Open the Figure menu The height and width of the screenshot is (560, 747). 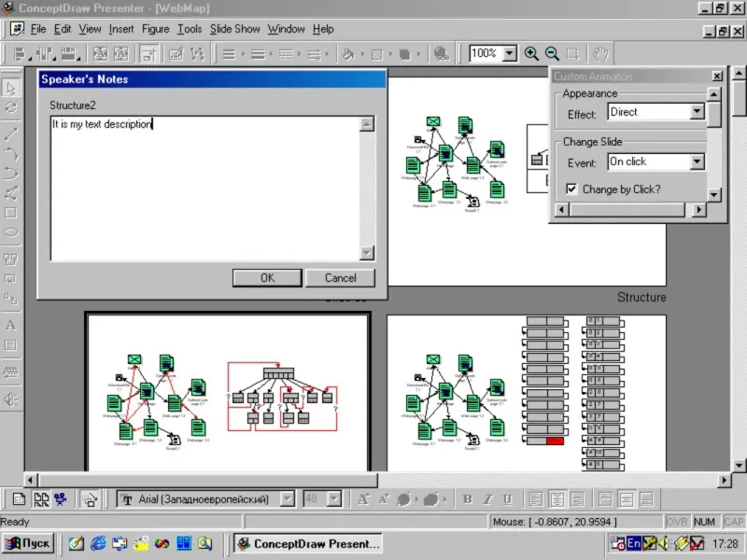click(155, 29)
